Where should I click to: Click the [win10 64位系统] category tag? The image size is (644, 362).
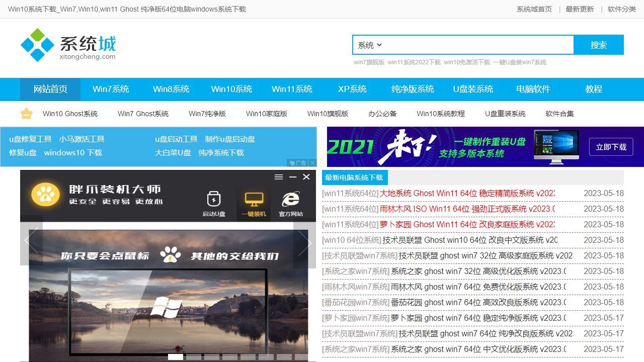point(352,240)
